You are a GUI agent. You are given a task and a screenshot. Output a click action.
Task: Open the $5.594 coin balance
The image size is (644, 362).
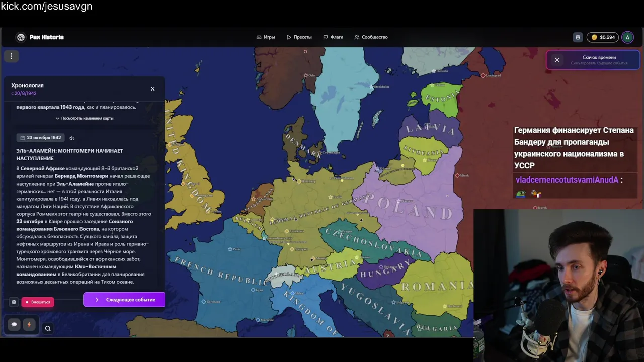click(x=603, y=37)
